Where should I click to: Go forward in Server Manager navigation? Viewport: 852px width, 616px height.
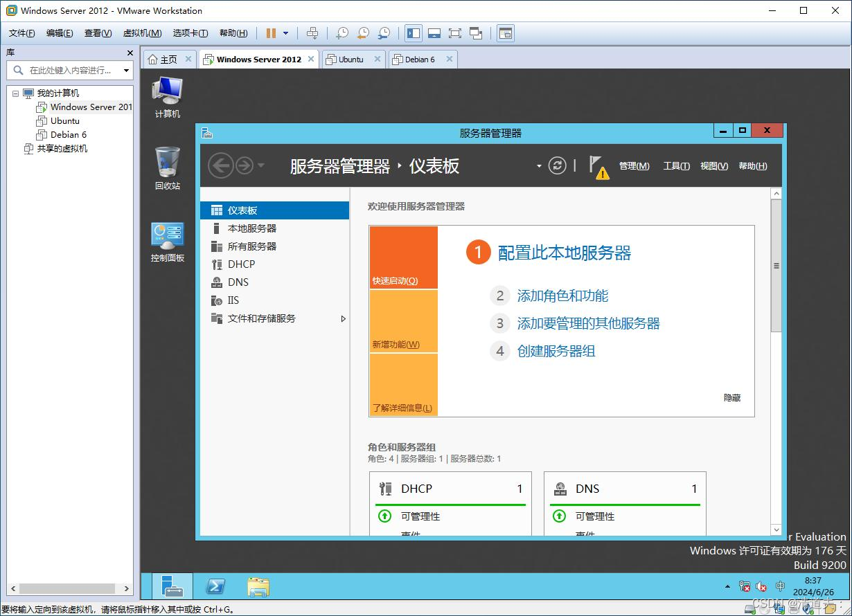tap(244, 165)
